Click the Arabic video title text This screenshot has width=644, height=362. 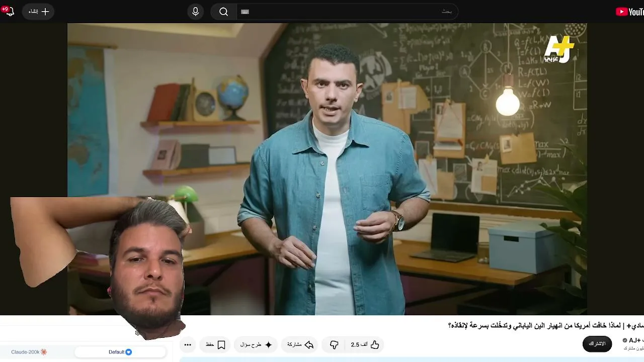pos(546,325)
